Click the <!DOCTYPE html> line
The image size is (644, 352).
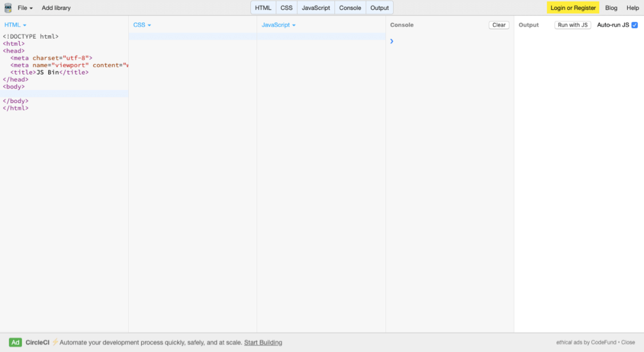(31, 36)
